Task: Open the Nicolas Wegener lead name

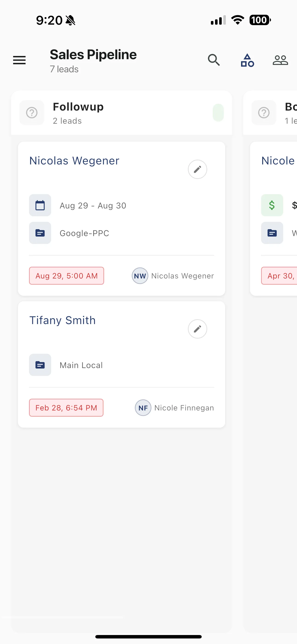Action: [74, 161]
